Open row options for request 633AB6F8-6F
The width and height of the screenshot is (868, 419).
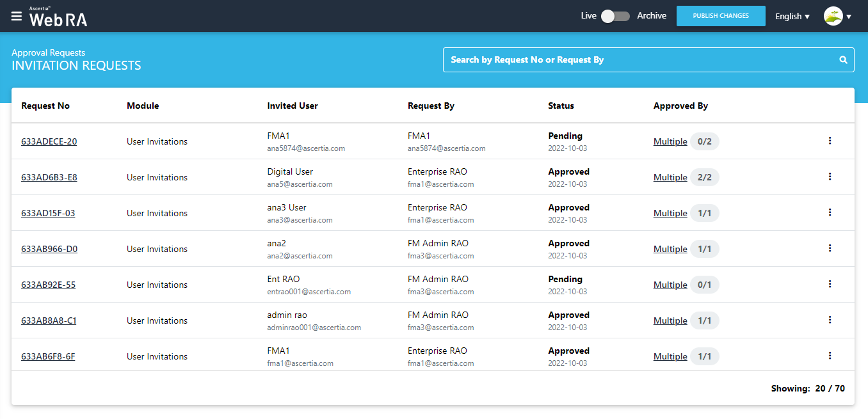830,356
